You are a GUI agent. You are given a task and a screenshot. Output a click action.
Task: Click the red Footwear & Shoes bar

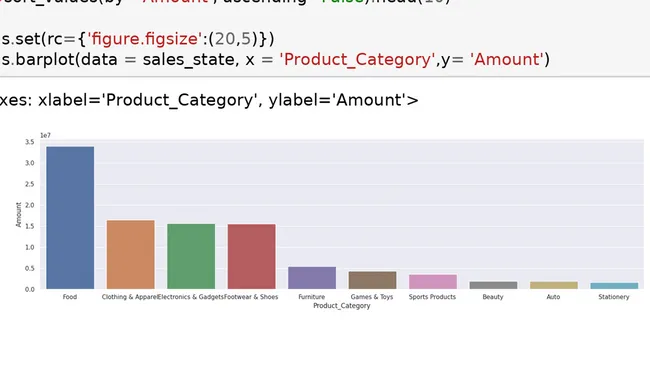252,257
